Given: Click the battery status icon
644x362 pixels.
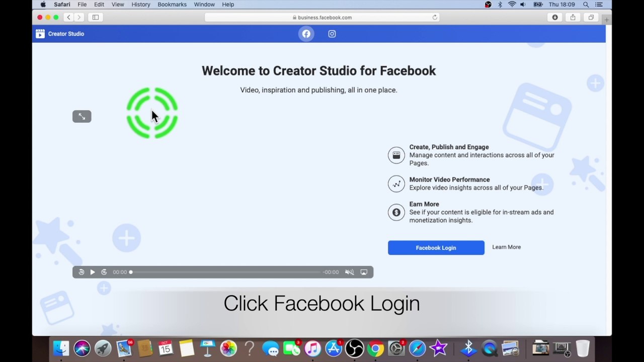Looking at the screenshot, I should 538,5.
